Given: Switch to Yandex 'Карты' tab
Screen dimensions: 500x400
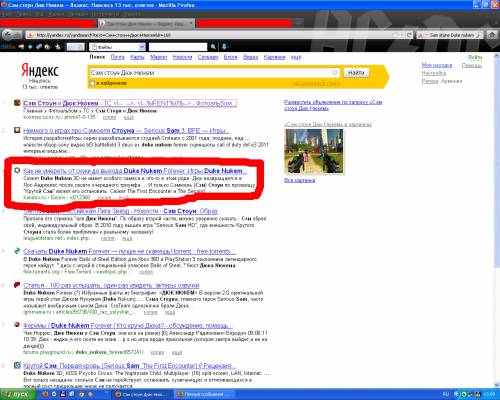Looking at the screenshot, I should point(137,57).
